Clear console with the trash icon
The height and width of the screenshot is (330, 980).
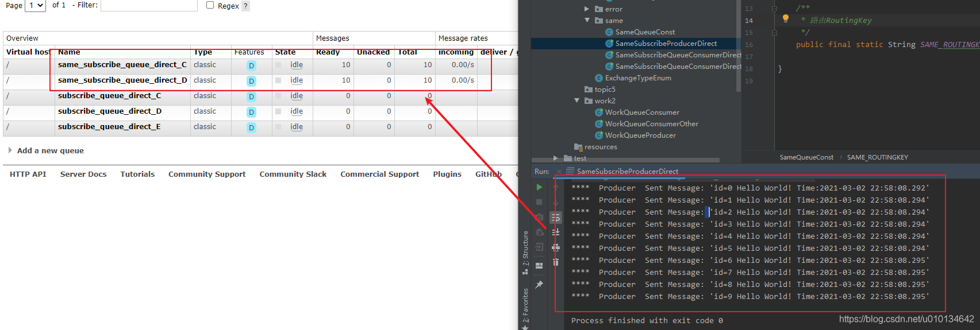tap(556, 262)
